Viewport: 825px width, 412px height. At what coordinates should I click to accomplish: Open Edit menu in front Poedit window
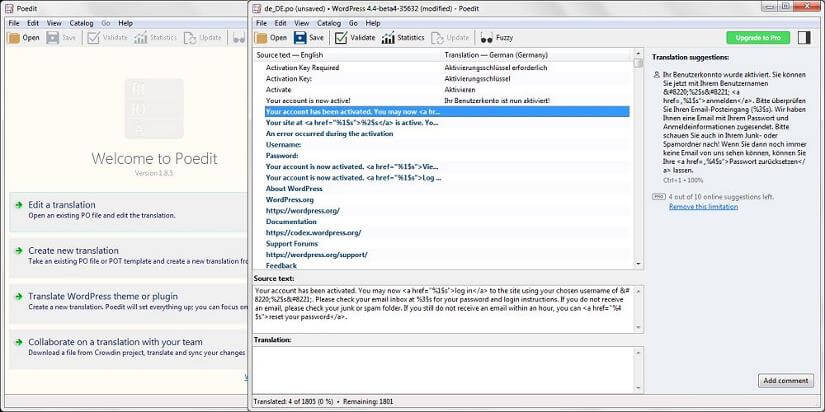(280, 23)
